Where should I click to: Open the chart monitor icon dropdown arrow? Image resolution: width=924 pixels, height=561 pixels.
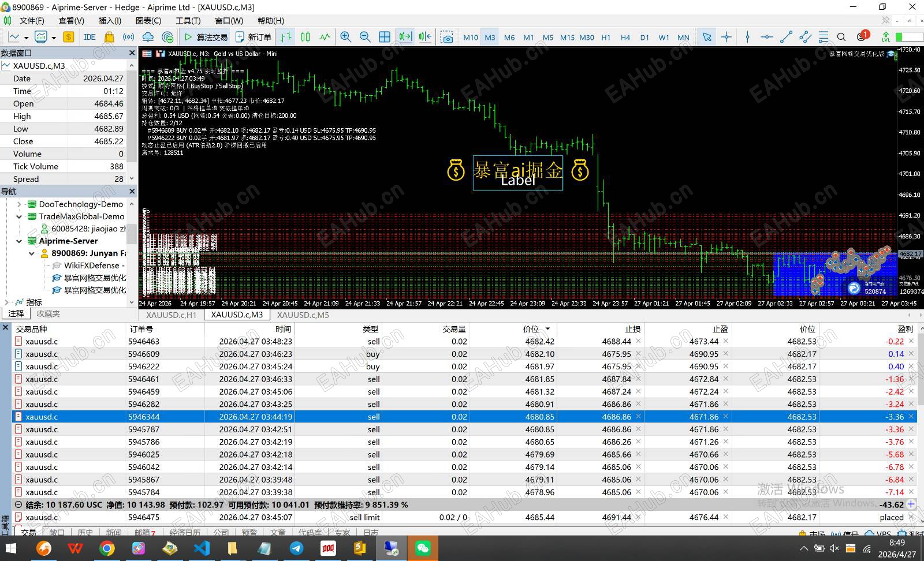[x=54, y=38]
